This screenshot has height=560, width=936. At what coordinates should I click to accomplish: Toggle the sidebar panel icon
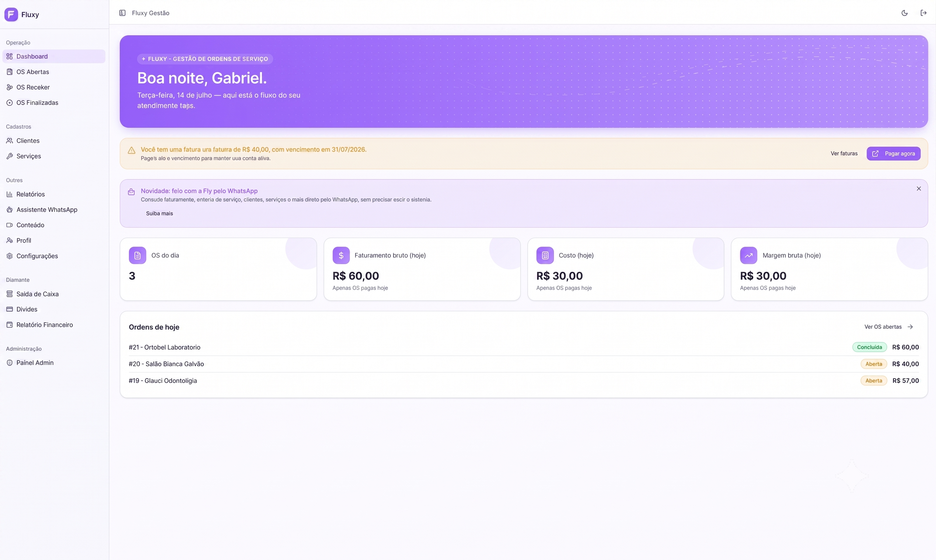pyautogui.click(x=122, y=13)
